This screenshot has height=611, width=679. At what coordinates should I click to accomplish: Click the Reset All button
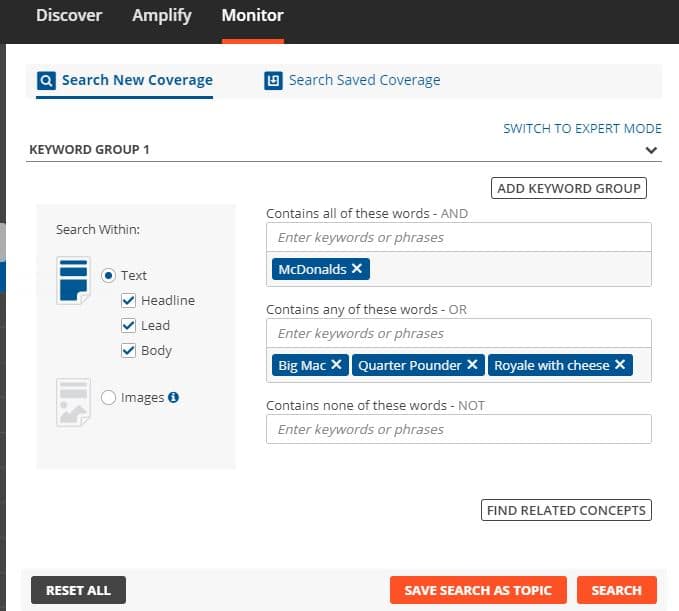(78, 590)
